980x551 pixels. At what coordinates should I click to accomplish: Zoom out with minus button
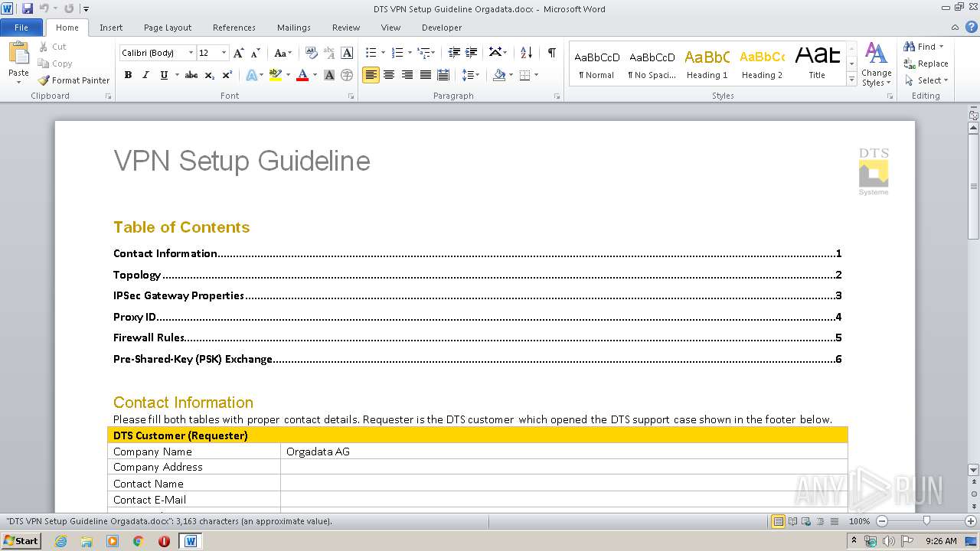pos(881,521)
